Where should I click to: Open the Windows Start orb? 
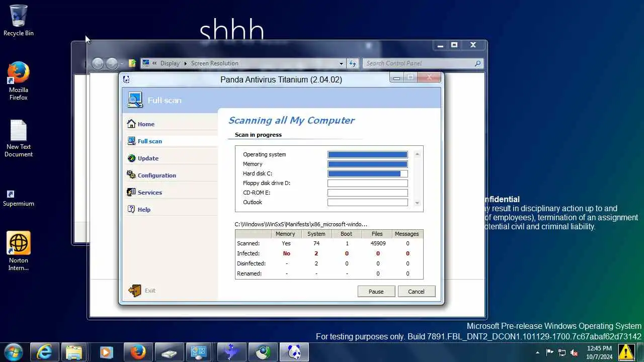pyautogui.click(x=13, y=352)
